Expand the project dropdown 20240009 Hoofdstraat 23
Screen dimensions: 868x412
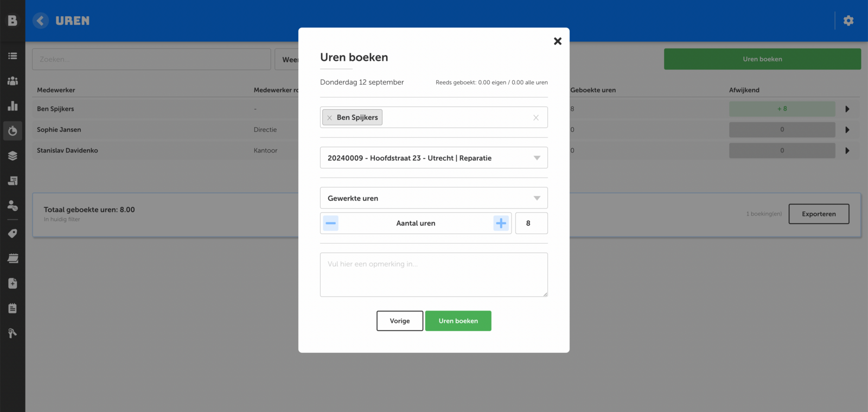(x=537, y=158)
